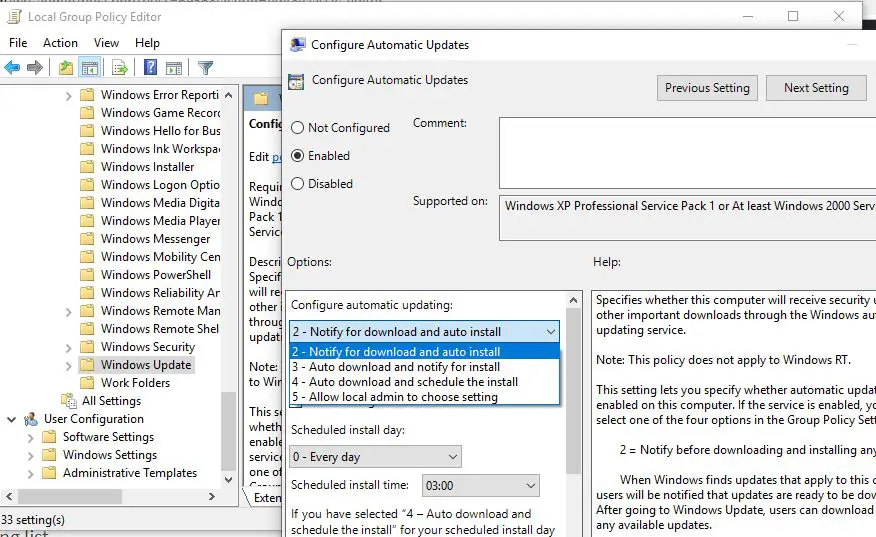Expand the Windows Error Reporting tree node

[68, 96]
